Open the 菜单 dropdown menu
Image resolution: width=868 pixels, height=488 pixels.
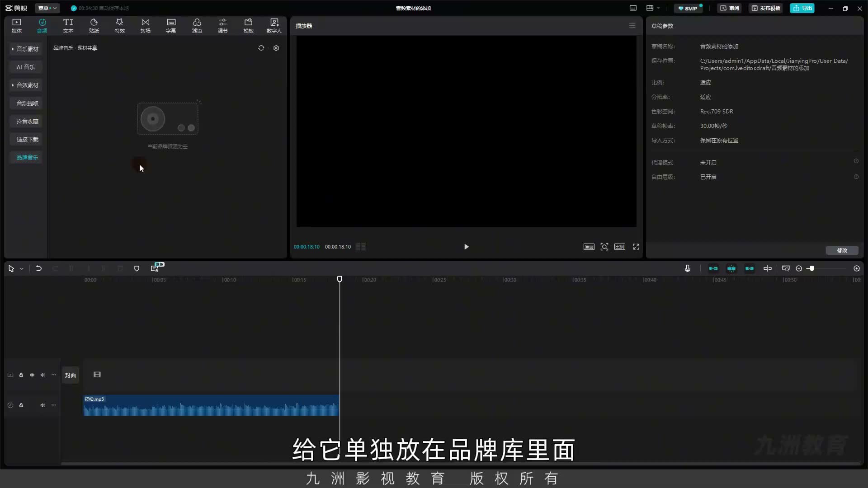[47, 8]
